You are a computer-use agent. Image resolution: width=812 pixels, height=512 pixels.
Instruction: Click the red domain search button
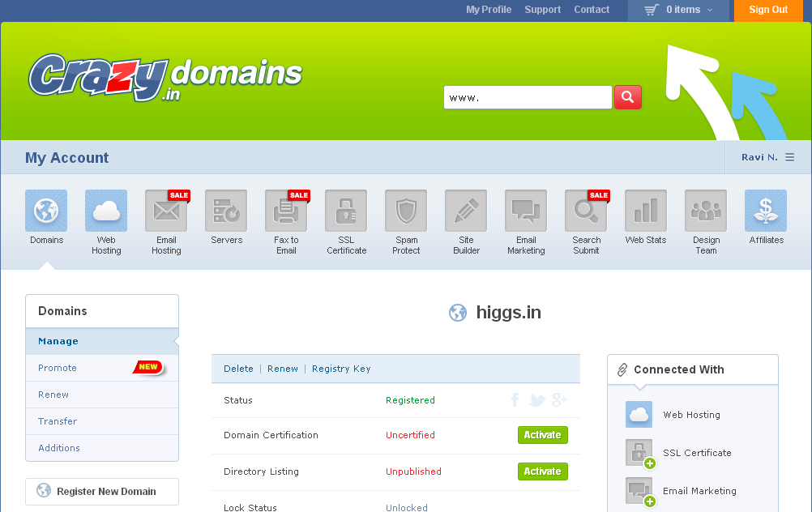tap(628, 97)
